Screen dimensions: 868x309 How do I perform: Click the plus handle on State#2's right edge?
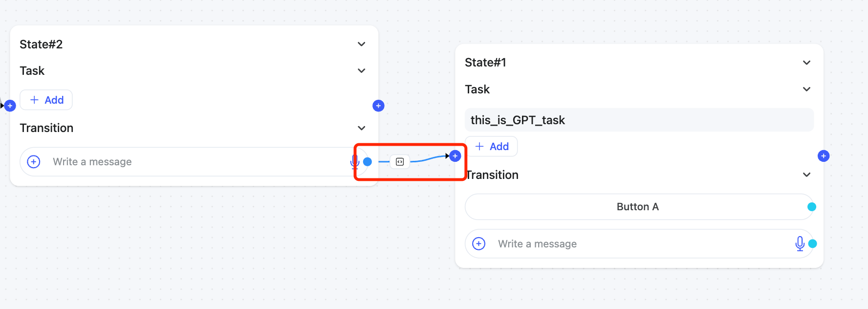378,106
